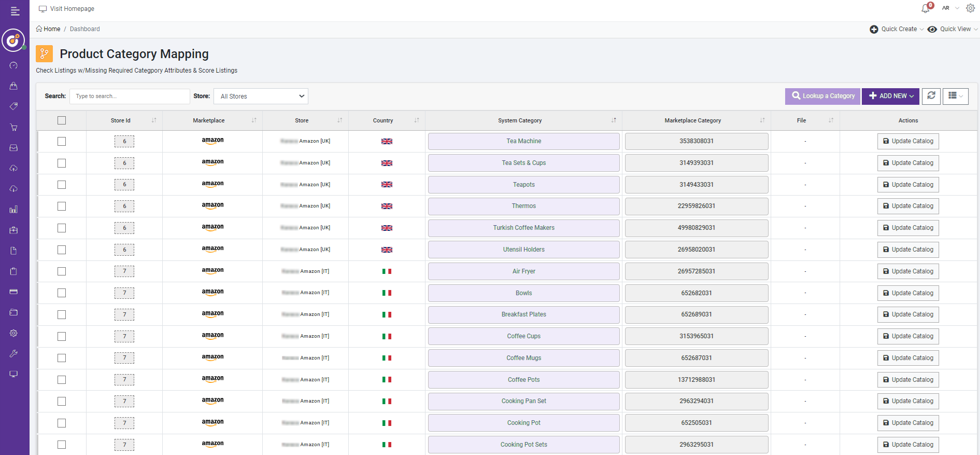Viewport: 980px width, 455px height.
Task: Open the inbox tray sidebar icon
Action: [14, 148]
